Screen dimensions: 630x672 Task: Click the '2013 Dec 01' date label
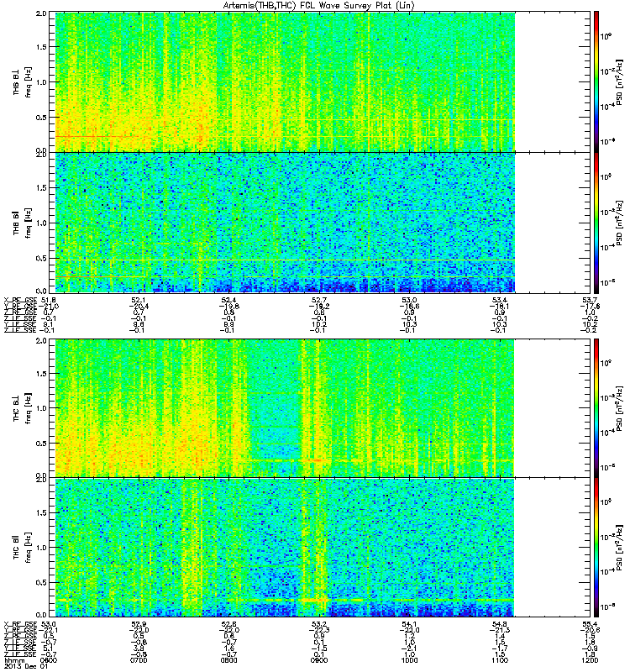(x=25, y=666)
